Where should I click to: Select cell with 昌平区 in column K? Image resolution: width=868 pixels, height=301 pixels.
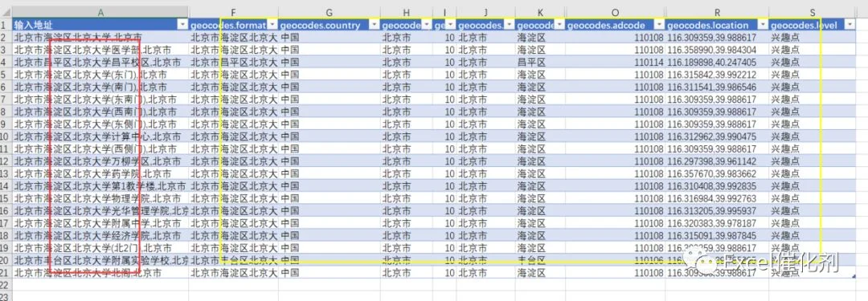click(x=540, y=62)
